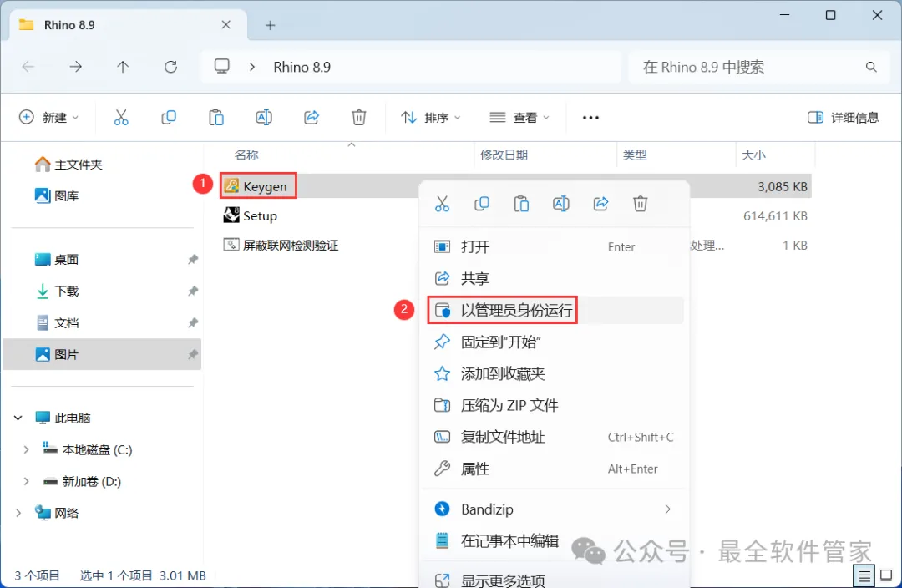This screenshot has width=902, height=588.
Task: Click the Share icon in the context menu
Action: click(x=600, y=204)
